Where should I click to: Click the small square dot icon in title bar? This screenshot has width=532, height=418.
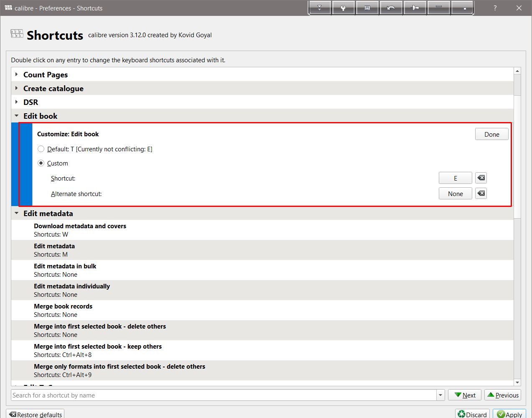(x=463, y=8)
